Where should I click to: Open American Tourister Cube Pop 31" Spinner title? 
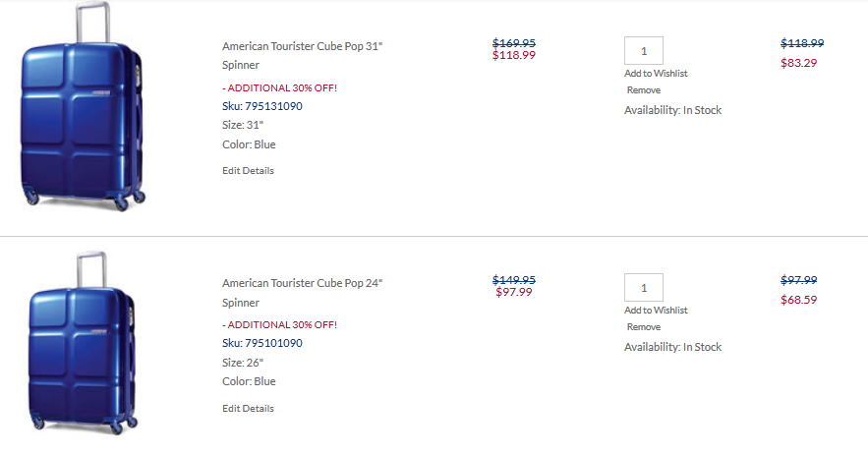pos(302,55)
